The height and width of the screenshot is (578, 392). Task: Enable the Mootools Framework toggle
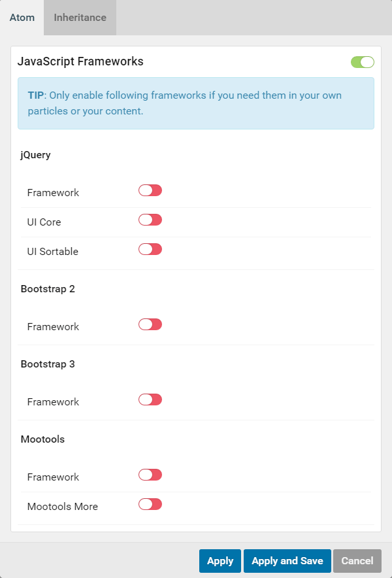pos(150,475)
